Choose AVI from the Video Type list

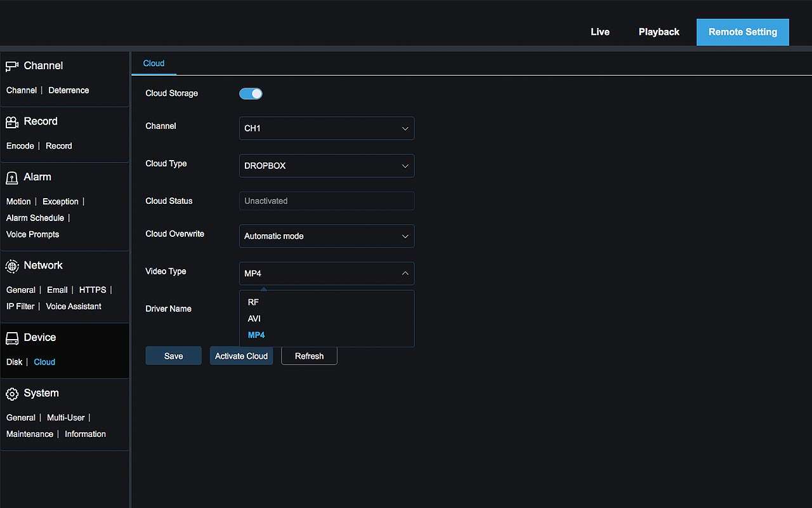(254, 319)
